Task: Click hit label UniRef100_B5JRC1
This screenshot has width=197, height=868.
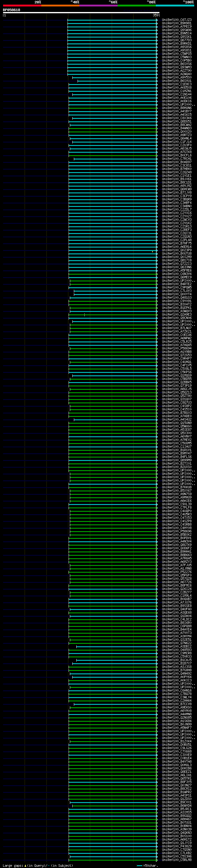Action: tap(177, 809)
